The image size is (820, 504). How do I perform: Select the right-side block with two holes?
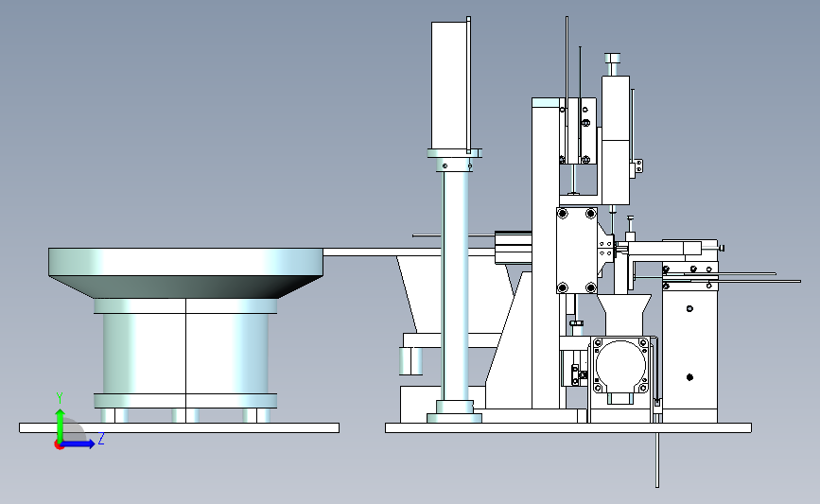coord(689,350)
